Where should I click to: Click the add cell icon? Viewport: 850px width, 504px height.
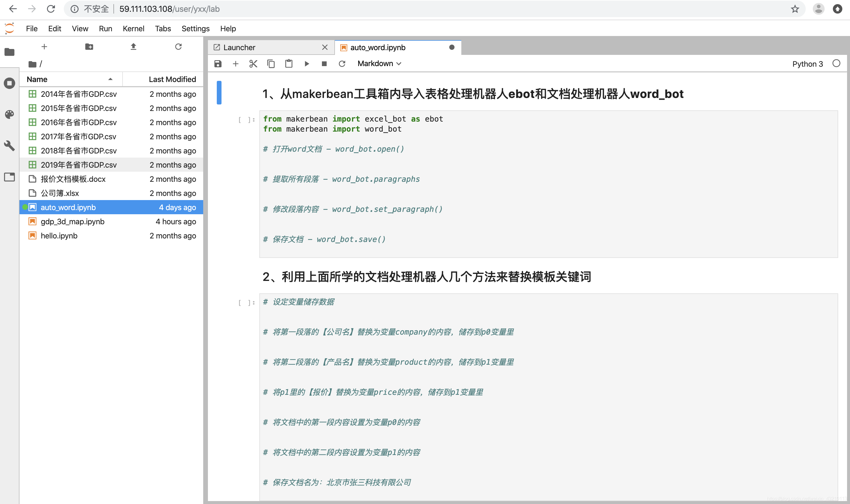tap(236, 64)
